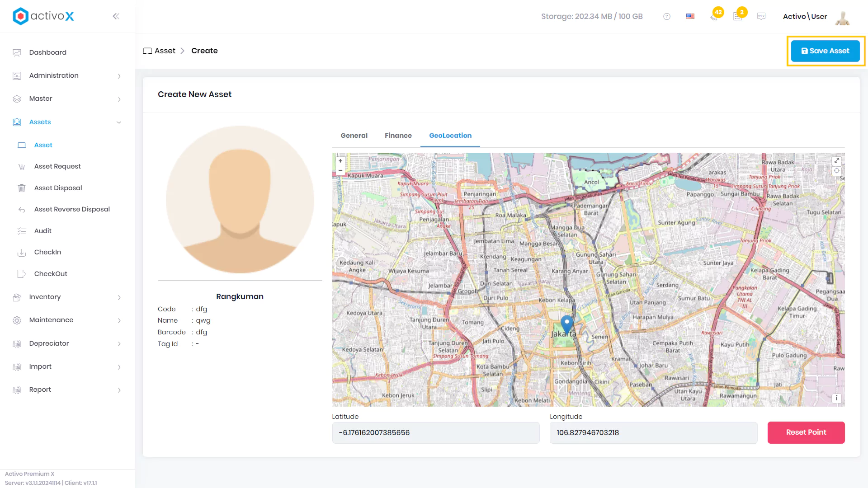This screenshot has width=868, height=488.
Task: Open the chat messages icon
Action: pyautogui.click(x=761, y=16)
